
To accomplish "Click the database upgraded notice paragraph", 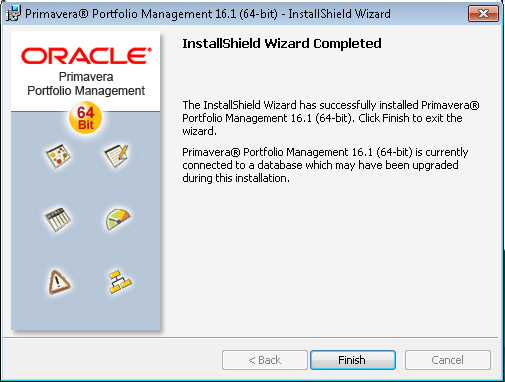I will click(x=325, y=165).
